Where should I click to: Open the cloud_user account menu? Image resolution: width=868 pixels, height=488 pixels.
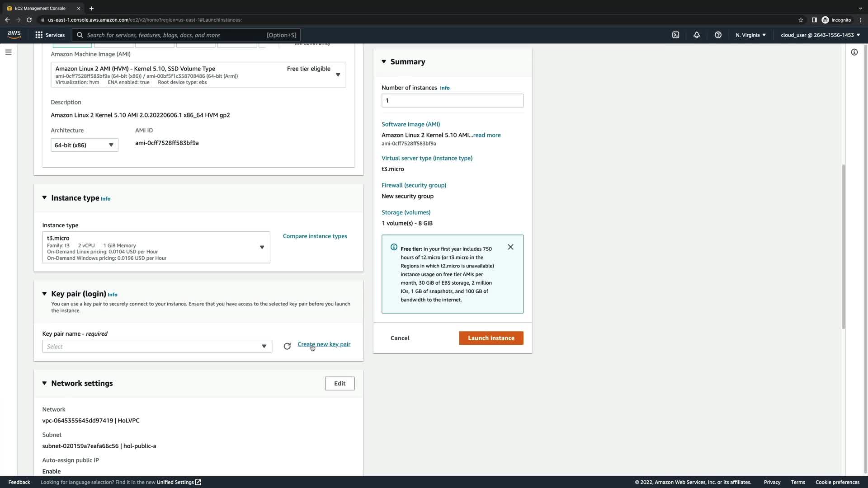[820, 35]
